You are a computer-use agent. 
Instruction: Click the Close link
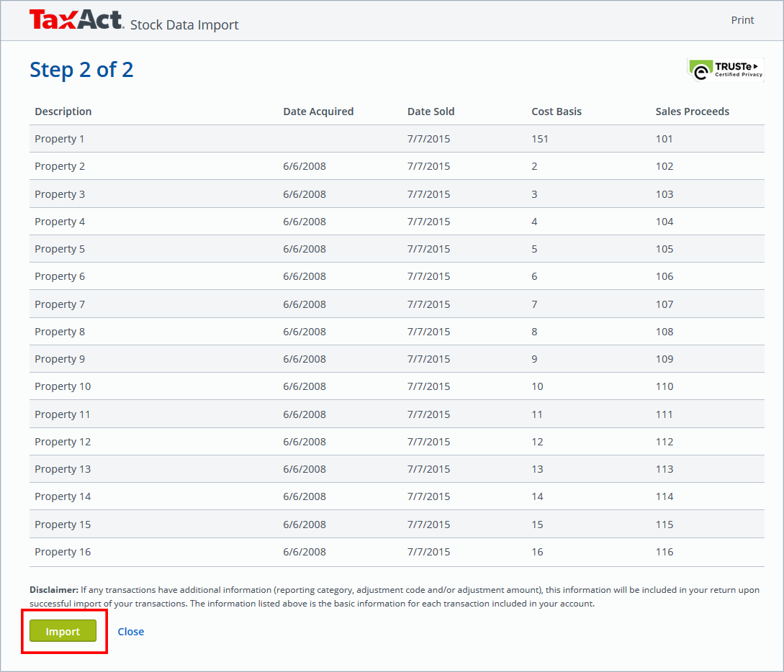[130, 632]
